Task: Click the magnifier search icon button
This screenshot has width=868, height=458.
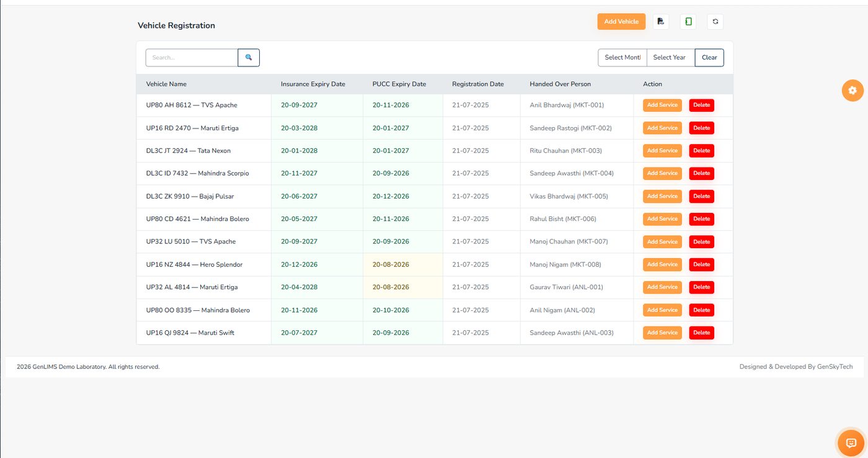Action: [249, 58]
